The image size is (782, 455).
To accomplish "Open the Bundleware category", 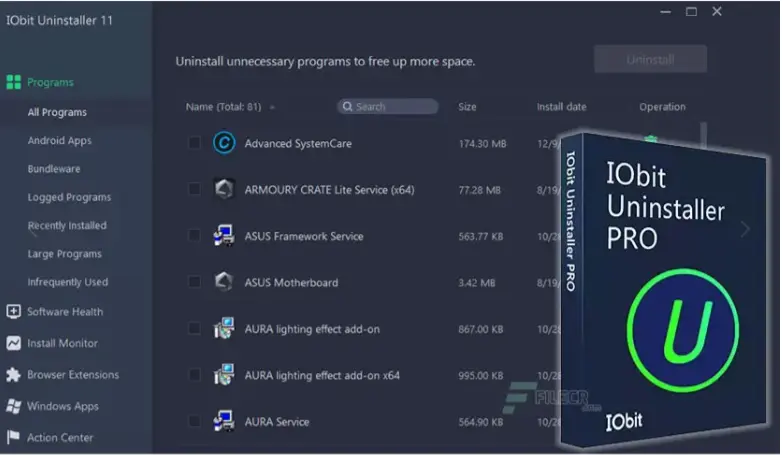I will point(54,169).
